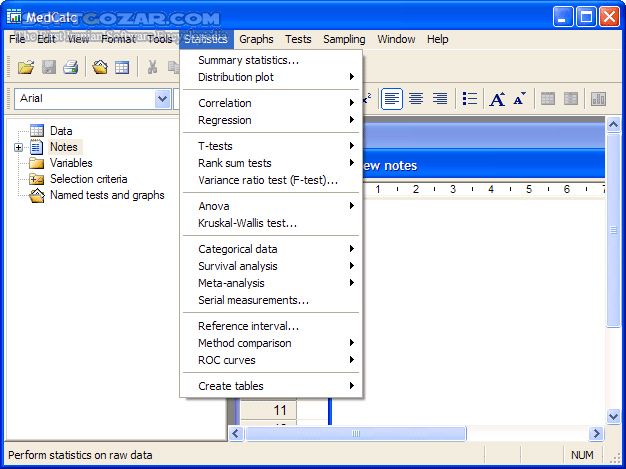This screenshot has width=626, height=469.
Task: Select Kruskal-Wallis test menu entry
Action: click(247, 223)
